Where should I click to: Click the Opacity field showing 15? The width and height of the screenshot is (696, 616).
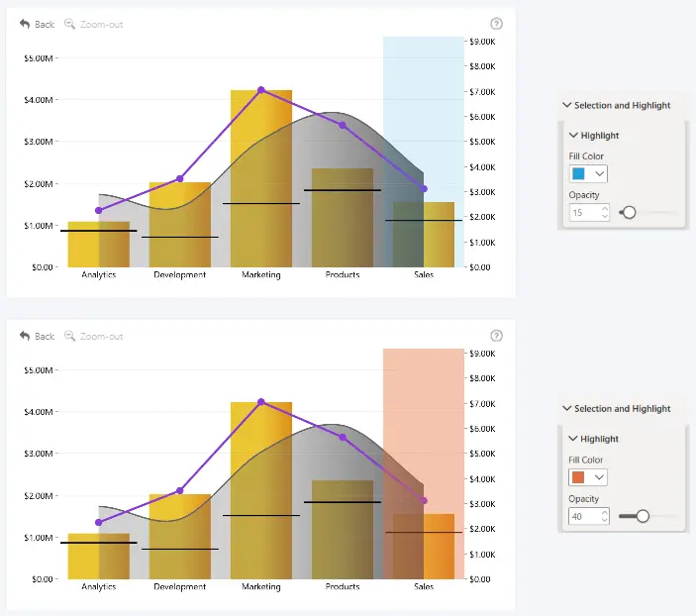click(589, 213)
